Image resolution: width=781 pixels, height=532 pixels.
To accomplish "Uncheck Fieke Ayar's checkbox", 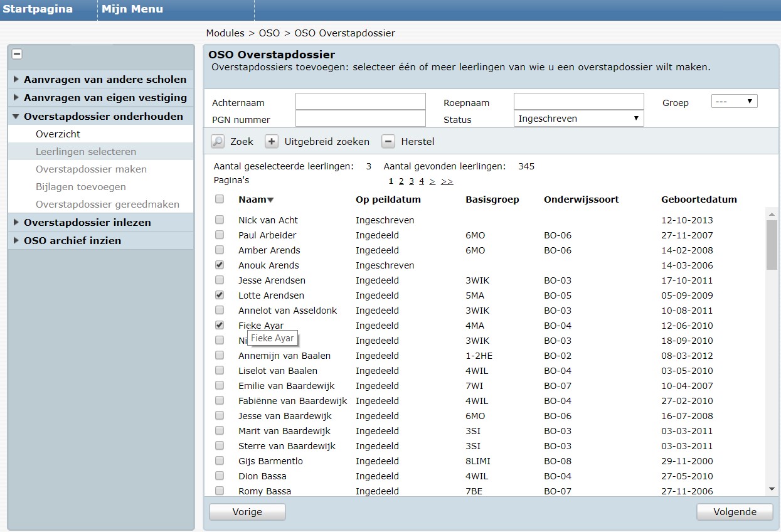I will (220, 325).
